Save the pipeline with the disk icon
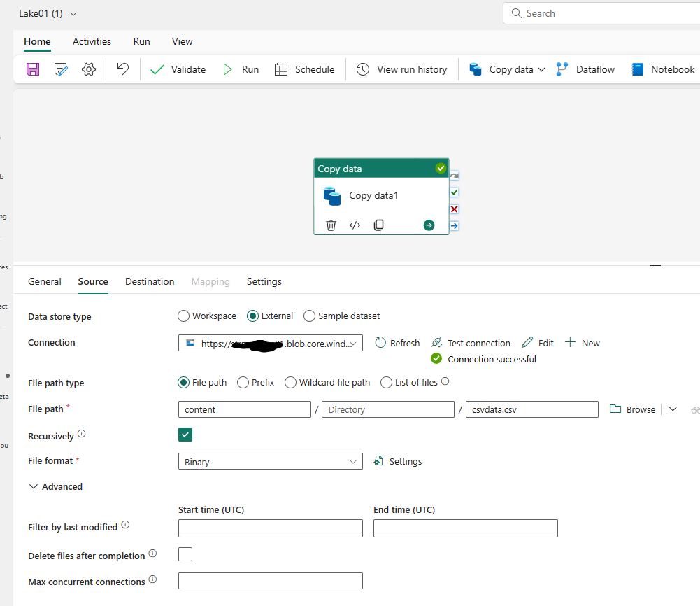The height and width of the screenshot is (606, 700). click(33, 69)
